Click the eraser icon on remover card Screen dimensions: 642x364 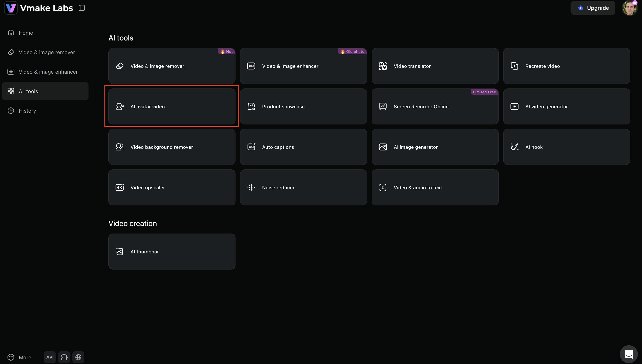coord(120,66)
